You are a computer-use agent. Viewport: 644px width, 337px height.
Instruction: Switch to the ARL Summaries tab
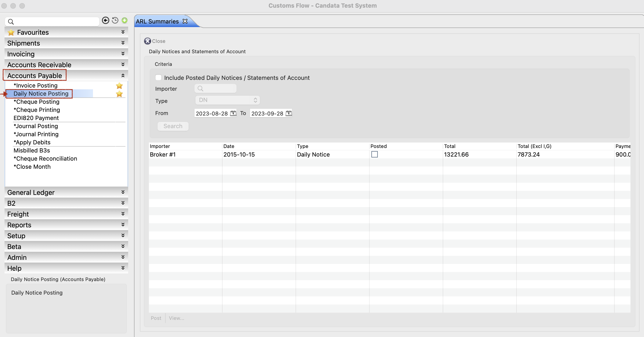click(157, 21)
